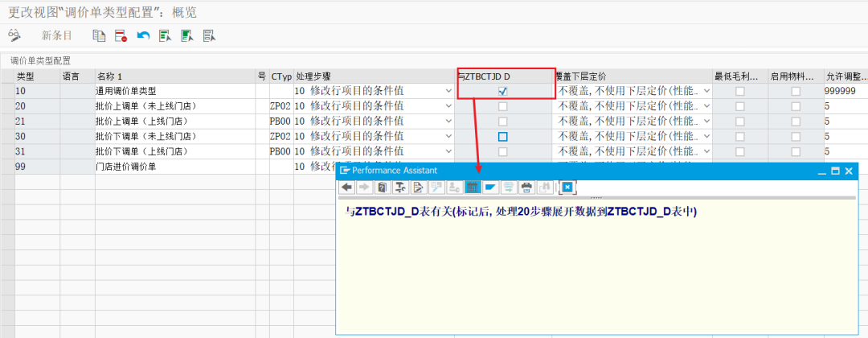Click the greyed person-key icon in Performance Assistant

454,188
